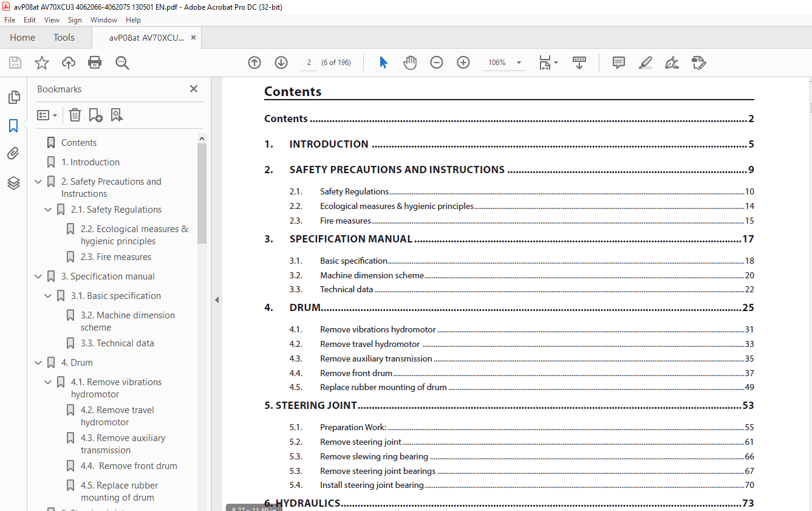This screenshot has width=812, height=511.
Task: Click the Print icon
Action: [95, 63]
